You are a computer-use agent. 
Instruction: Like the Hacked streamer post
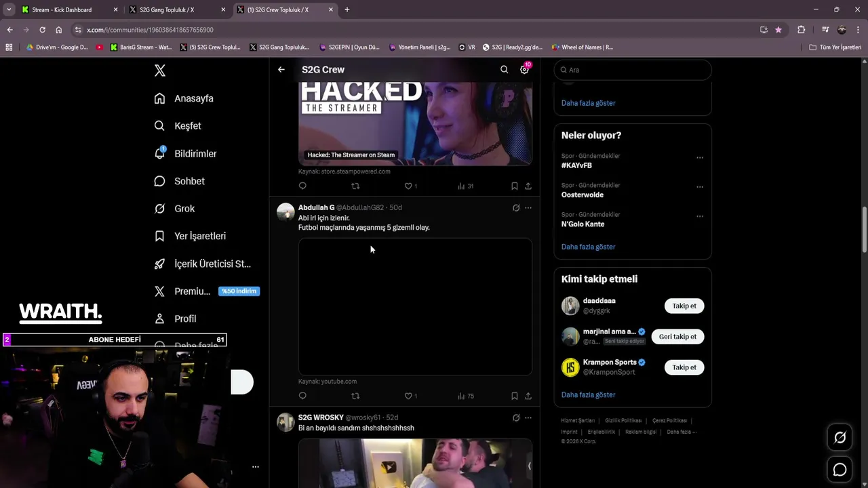411,186
